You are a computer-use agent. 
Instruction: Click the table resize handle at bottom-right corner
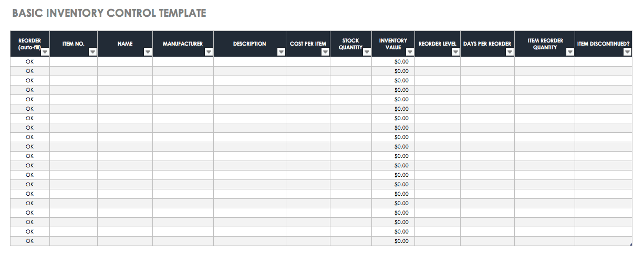tap(631, 245)
